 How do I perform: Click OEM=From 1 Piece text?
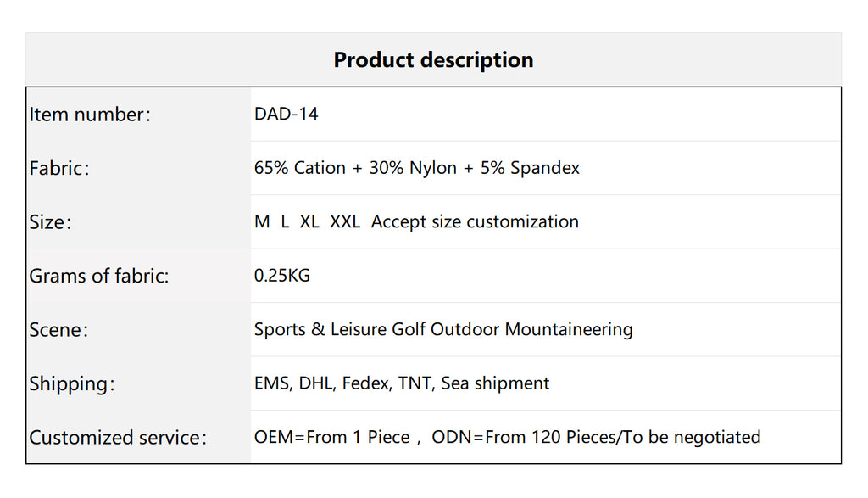(332, 437)
